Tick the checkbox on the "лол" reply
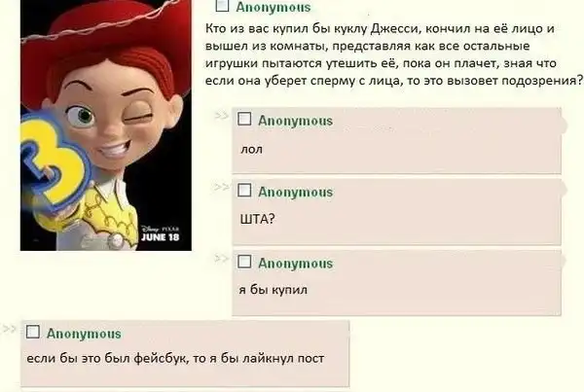 (244, 119)
